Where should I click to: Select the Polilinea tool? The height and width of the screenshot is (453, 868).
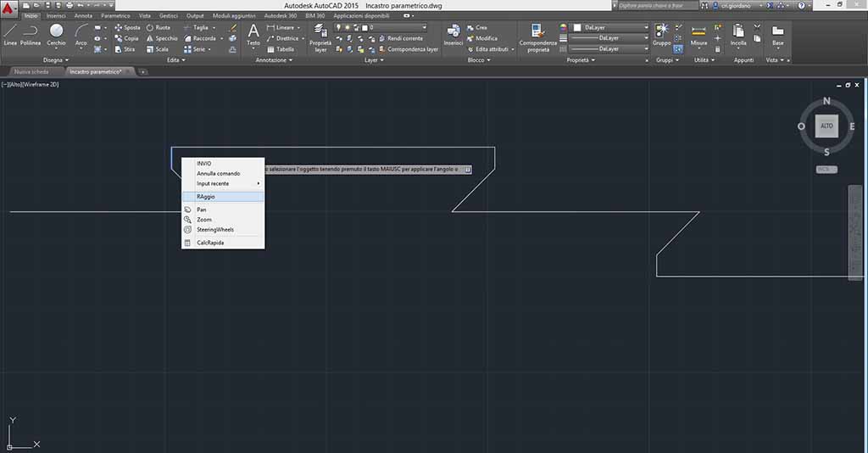tap(31, 34)
